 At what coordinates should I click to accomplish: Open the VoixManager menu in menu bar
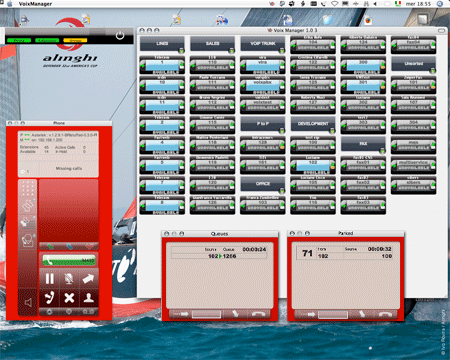35,4
